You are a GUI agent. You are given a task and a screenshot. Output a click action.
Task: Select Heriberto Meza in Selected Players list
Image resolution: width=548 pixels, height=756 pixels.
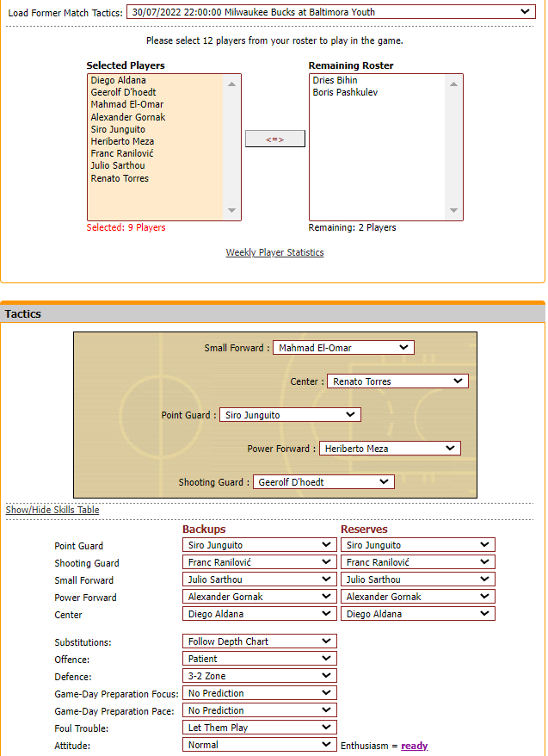pos(122,141)
